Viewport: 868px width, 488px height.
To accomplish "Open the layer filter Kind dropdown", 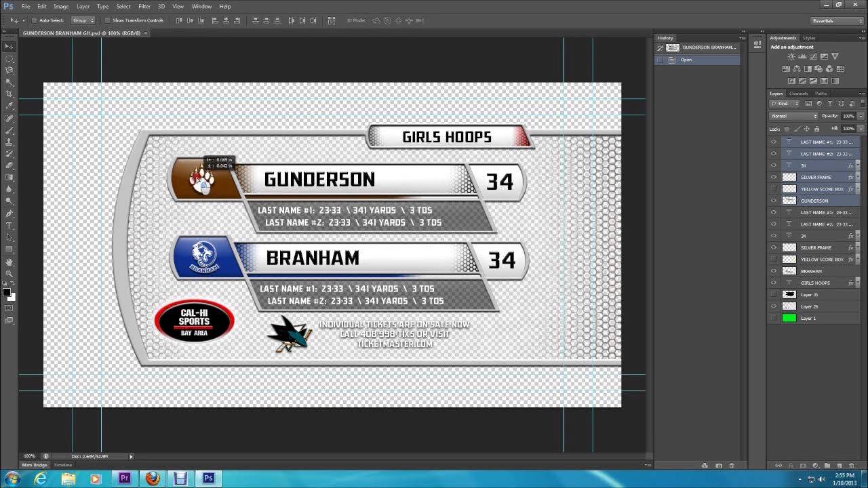I will click(x=785, y=104).
